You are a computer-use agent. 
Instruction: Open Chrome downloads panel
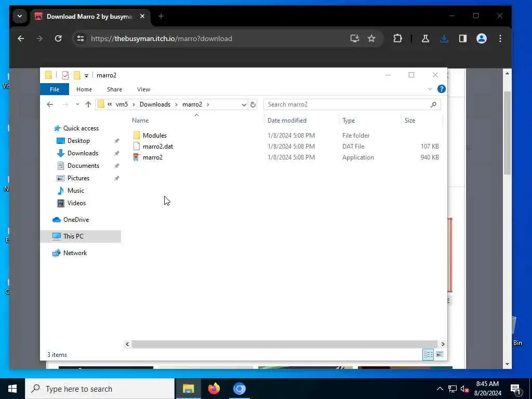[x=444, y=38]
